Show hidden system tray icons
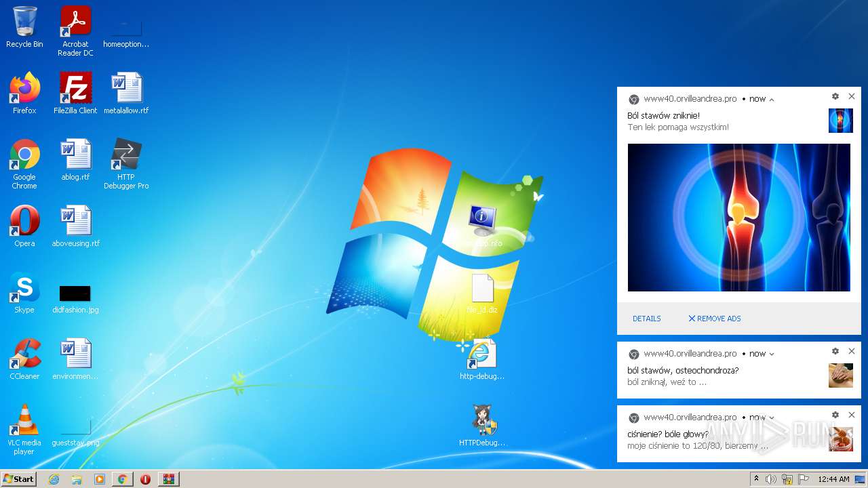This screenshot has height=488, width=868. [x=756, y=479]
